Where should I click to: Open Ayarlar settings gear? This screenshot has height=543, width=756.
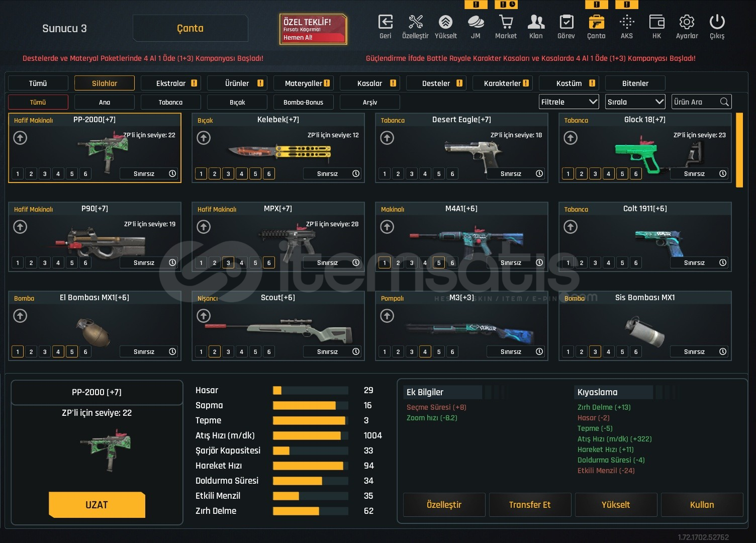coord(687,22)
